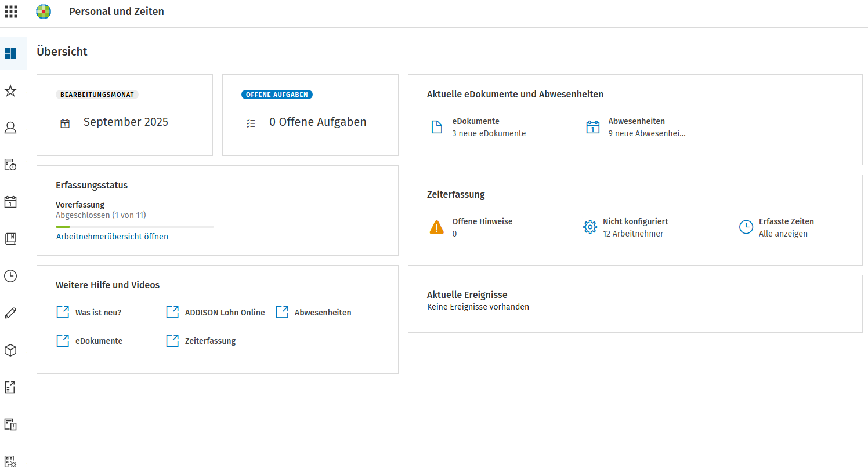Click the orange warning triangle icon

tap(437, 227)
